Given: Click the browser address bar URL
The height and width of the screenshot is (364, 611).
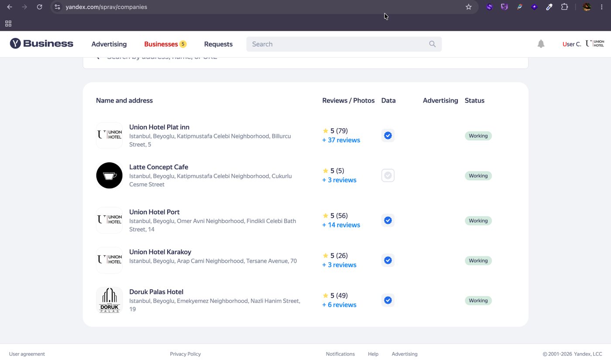Looking at the screenshot, I should (x=106, y=7).
